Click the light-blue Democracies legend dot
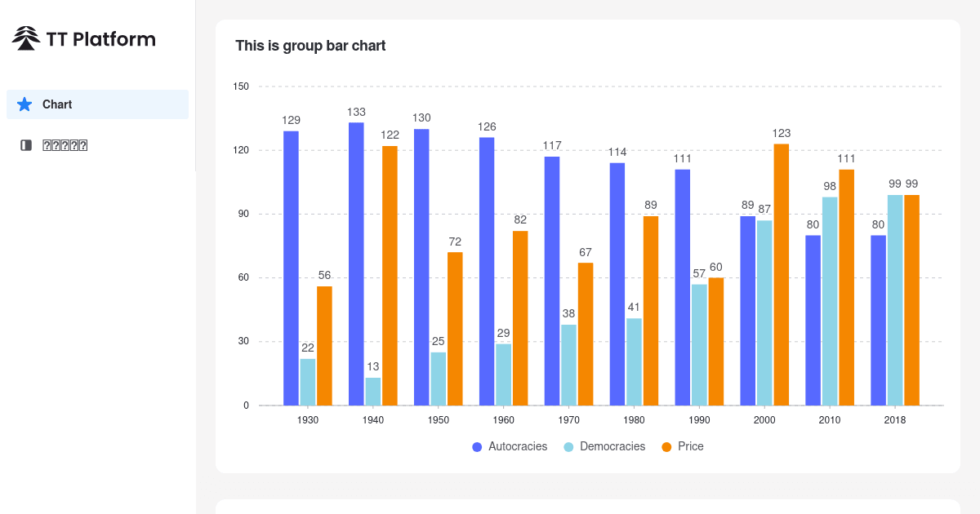The image size is (980, 514). [567, 446]
